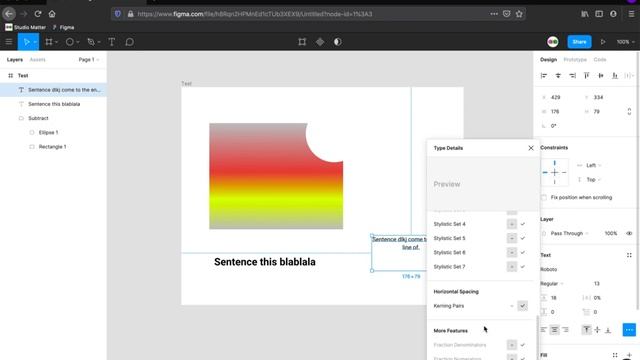Viewport: 640px width, 360px height.
Task: Open vertical constraint Top dropdown
Action: 594,180
